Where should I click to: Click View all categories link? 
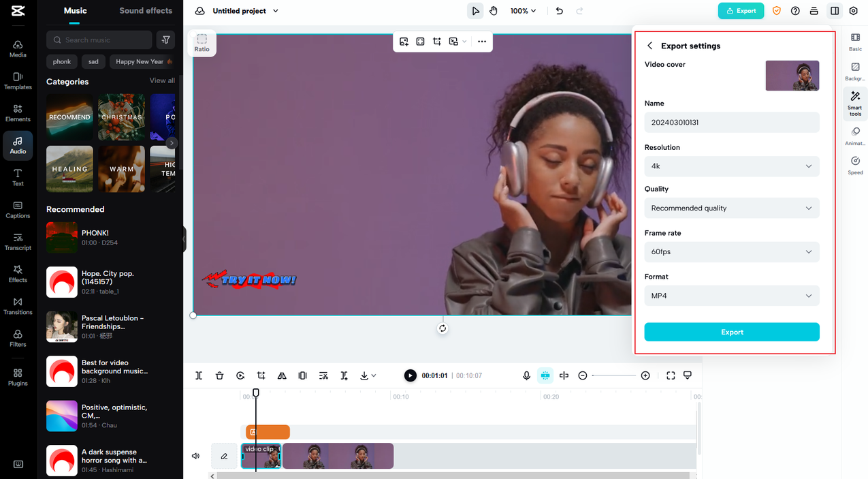click(x=162, y=80)
